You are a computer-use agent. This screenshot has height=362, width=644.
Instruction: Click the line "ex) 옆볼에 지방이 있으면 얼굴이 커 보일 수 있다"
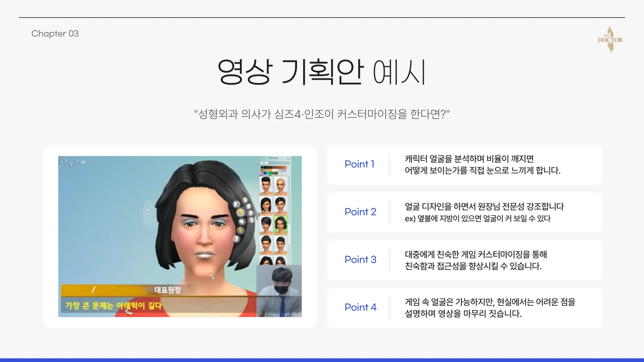tap(478, 218)
